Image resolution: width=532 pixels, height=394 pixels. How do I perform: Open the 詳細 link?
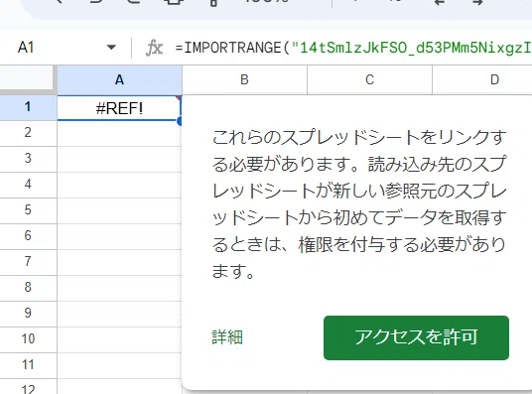click(227, 337)
